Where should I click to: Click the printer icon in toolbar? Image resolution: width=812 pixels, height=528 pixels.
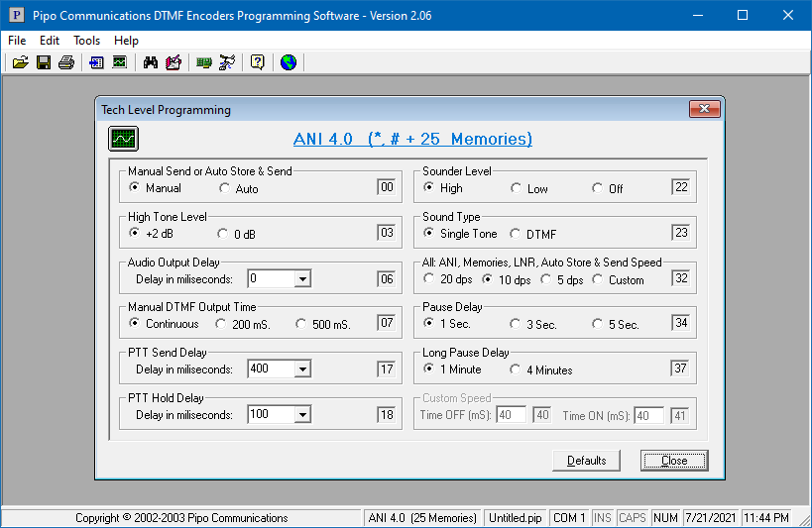66,62
